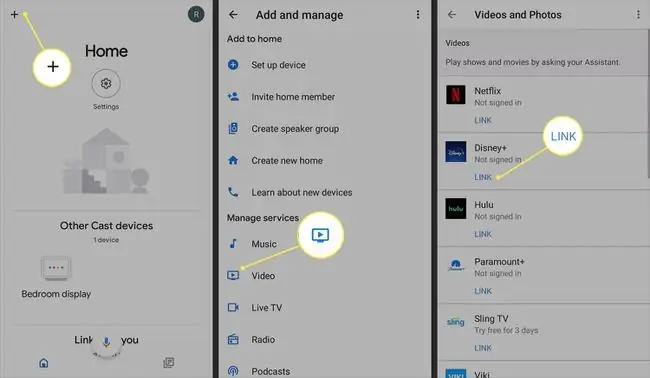Link the Netflix account
The width and height of the screenshot is (650, 378).
coord(483,121)
